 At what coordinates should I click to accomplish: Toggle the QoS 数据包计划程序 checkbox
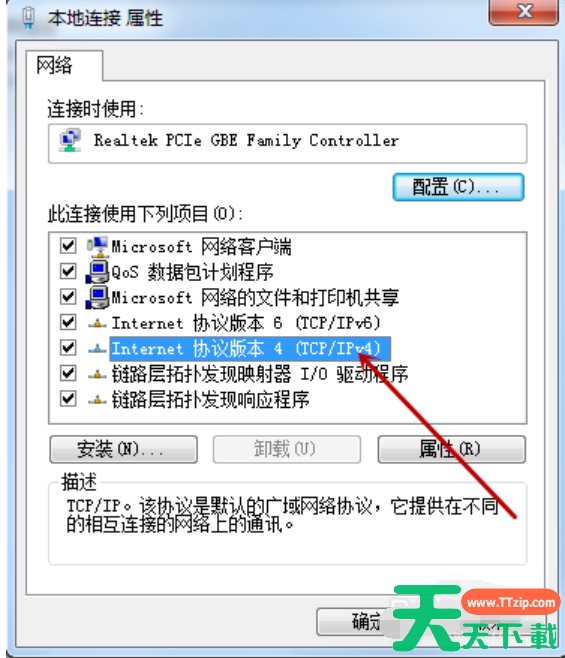[68, 271]
